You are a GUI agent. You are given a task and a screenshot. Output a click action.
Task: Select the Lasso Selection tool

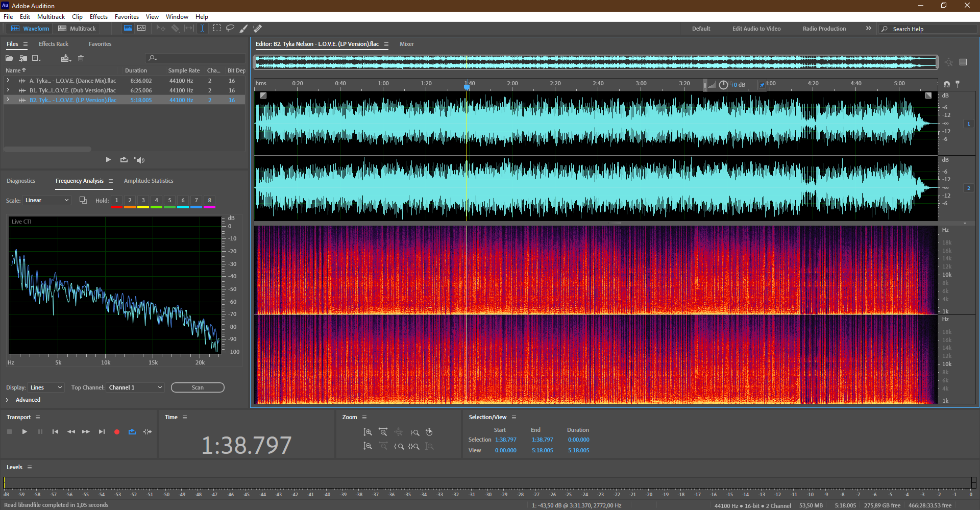tap(230, 29)
